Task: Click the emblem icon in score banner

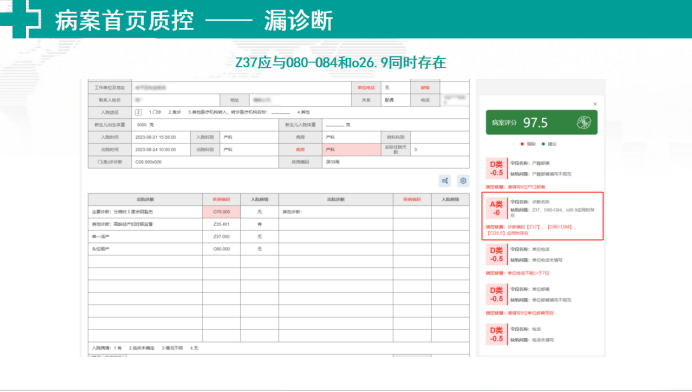Action: click(584, 122)
